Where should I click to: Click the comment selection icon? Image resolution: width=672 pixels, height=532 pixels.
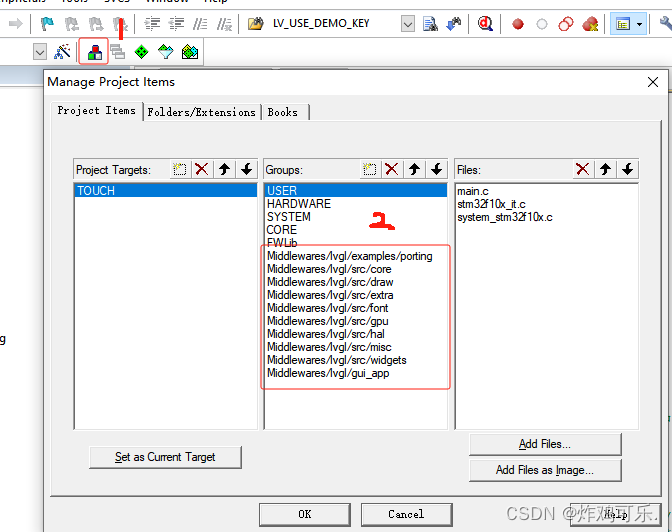coord(200,24)
